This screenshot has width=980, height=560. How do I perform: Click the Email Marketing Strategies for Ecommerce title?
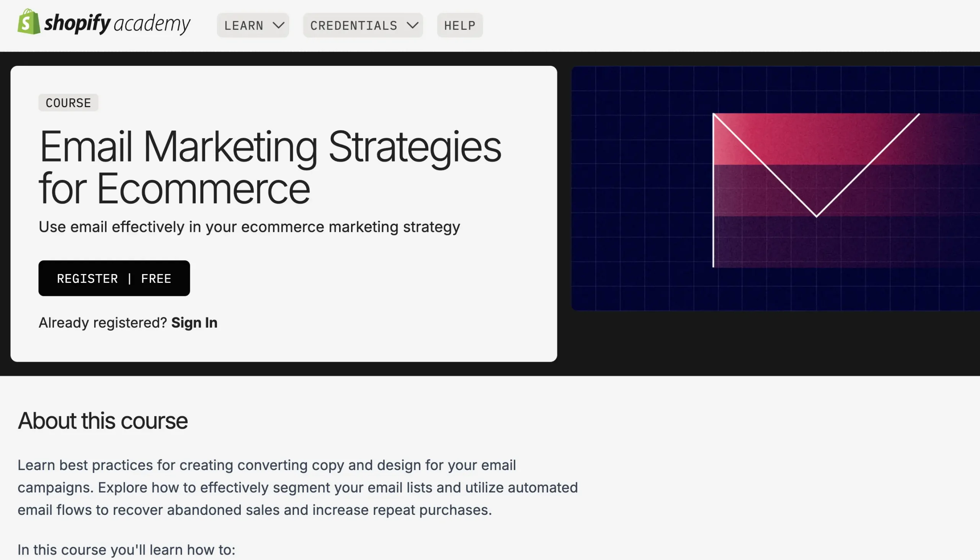click(x=269, y=167)
